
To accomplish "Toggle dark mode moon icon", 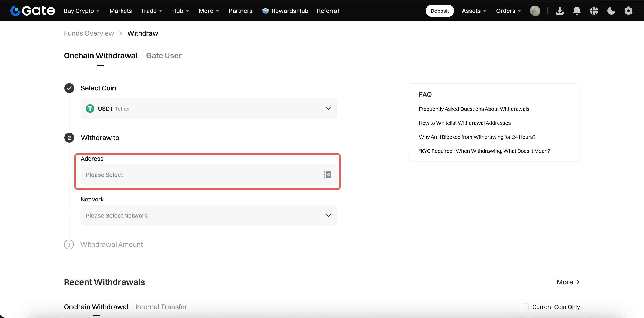I will (611, 11).
